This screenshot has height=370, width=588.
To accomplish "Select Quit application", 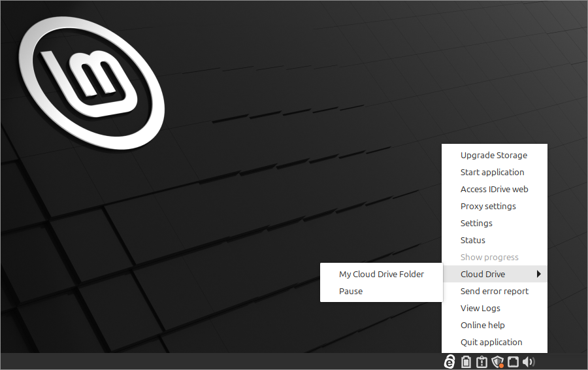I will 495,343.
